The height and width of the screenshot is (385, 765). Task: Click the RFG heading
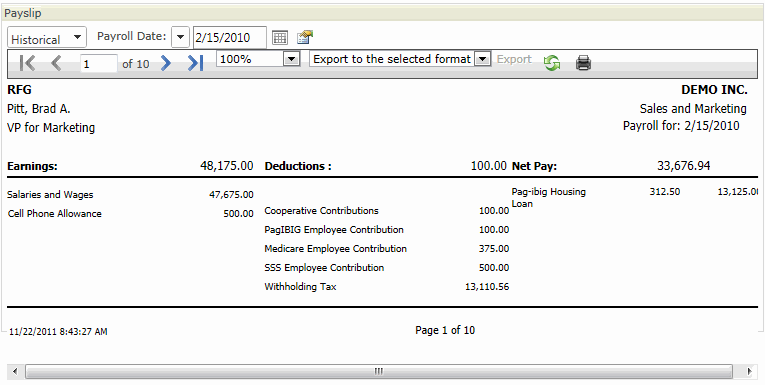coord(20,90)
